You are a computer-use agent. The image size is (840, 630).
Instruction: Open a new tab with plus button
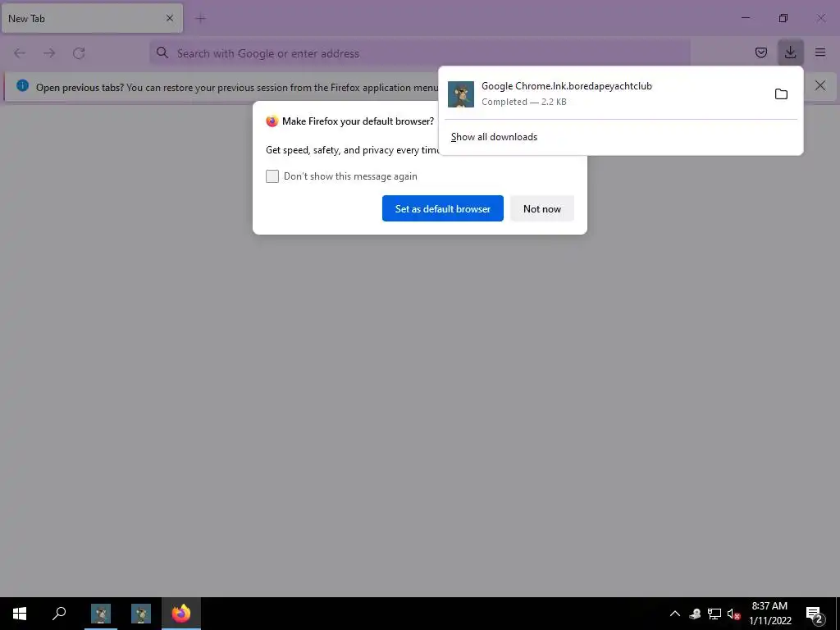click(x=201, y=19)
